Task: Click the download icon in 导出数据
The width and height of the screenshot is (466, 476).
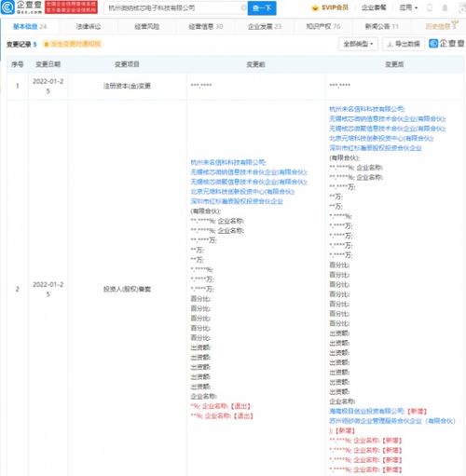Action: click(x=391, y=44)
